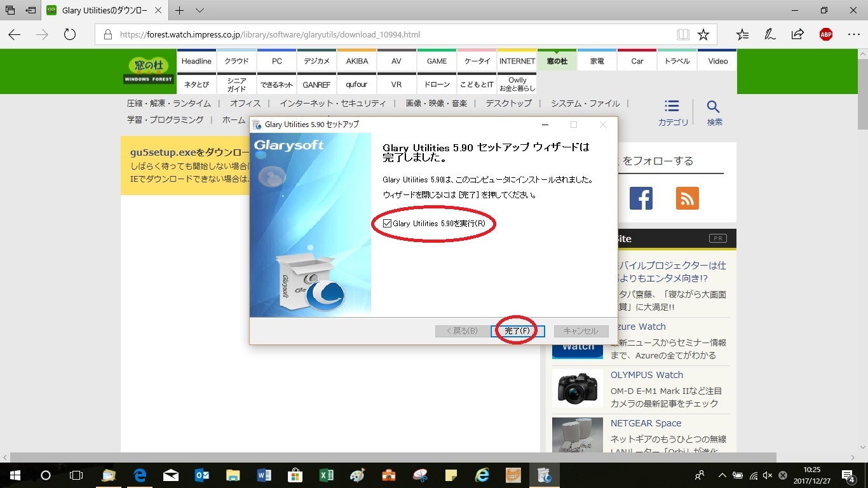Select the トラベル tab
This screenshot has width=868, height=488.
click(677, 61)
